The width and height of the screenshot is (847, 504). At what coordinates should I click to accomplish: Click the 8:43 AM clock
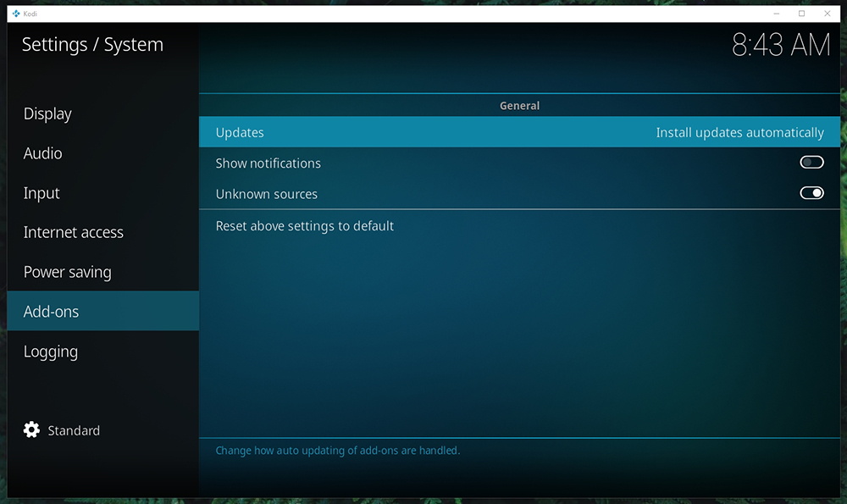[x=781, y=44]
